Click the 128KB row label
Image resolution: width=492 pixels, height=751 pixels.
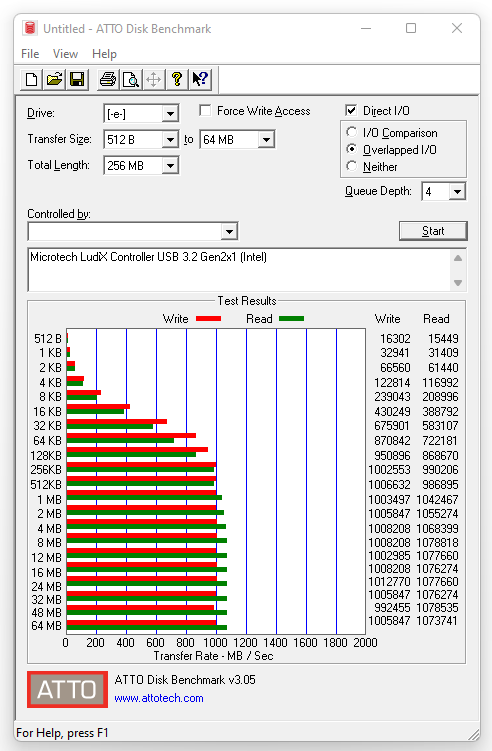coord(46,455)
